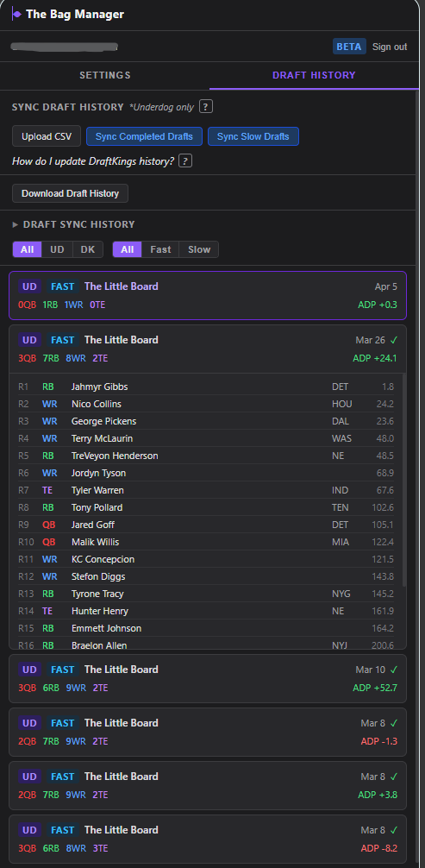Click the Tyler Warren row
425x868 pixels.
[x=206, y=490]
